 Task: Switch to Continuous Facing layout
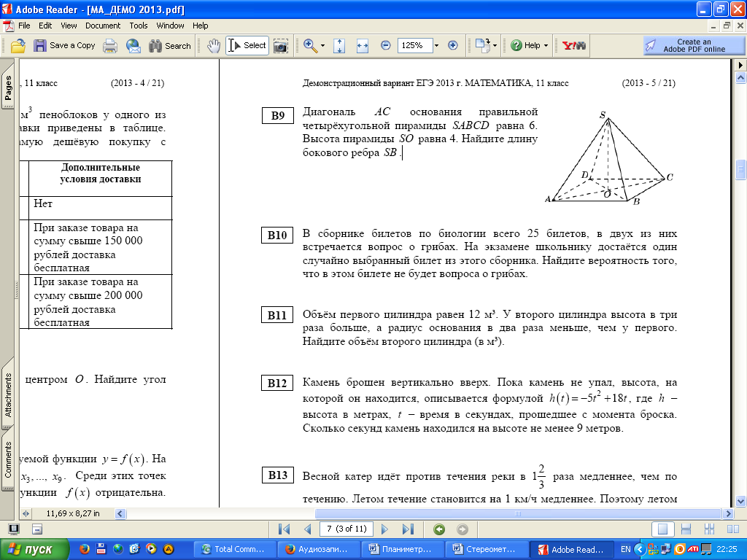[x=709, y=529]
